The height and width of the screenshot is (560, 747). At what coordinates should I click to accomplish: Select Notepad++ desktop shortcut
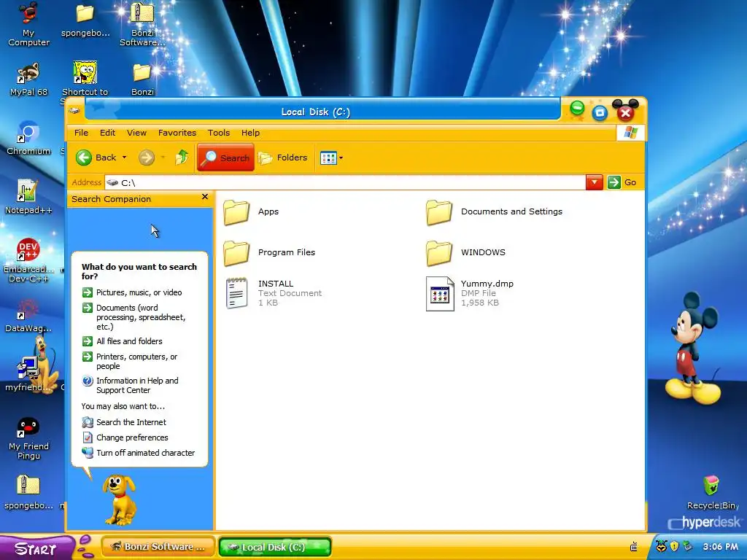coord(28,197)
